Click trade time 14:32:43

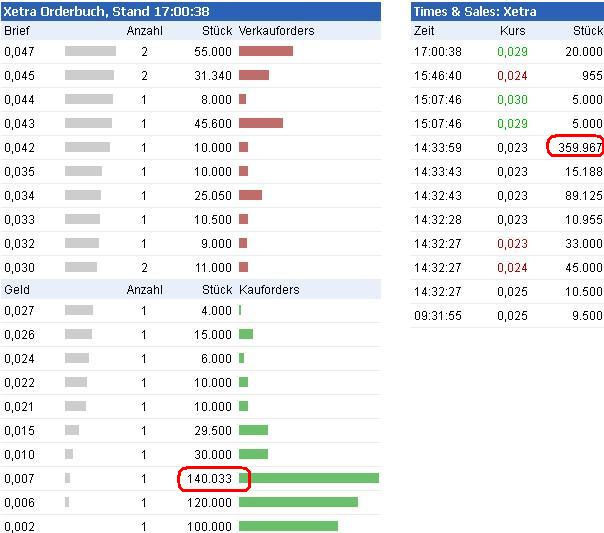point(438,195)
